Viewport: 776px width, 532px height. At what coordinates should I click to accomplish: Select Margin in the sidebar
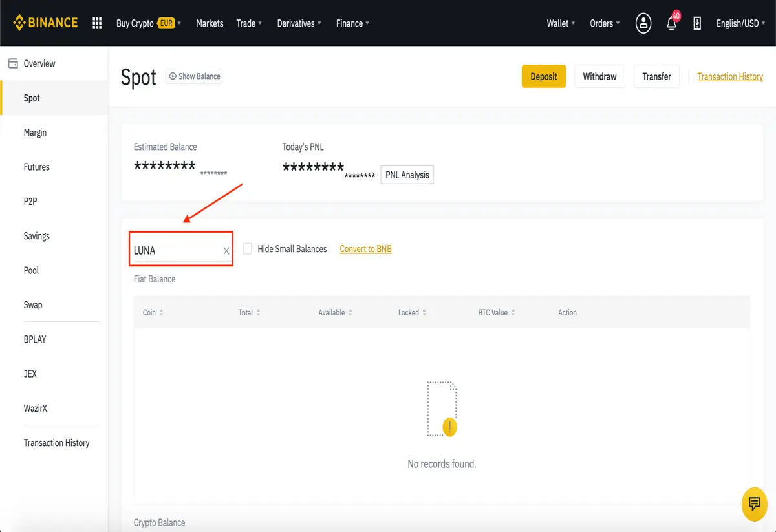[x=35, y=133]
